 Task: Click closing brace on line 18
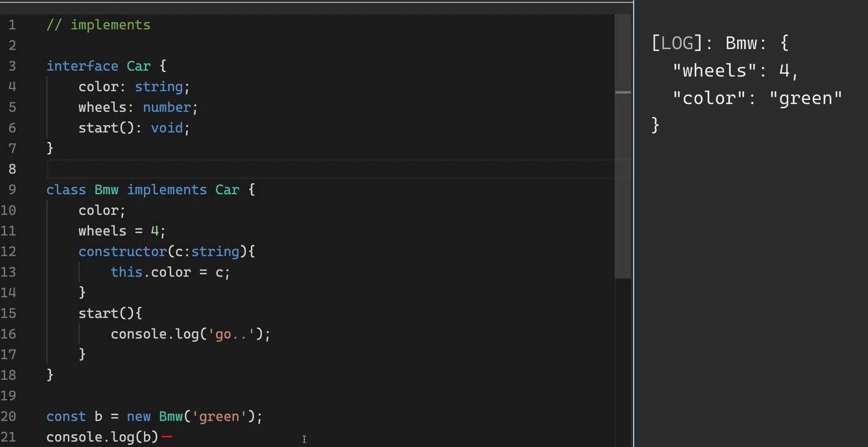[x=50, y=375]
